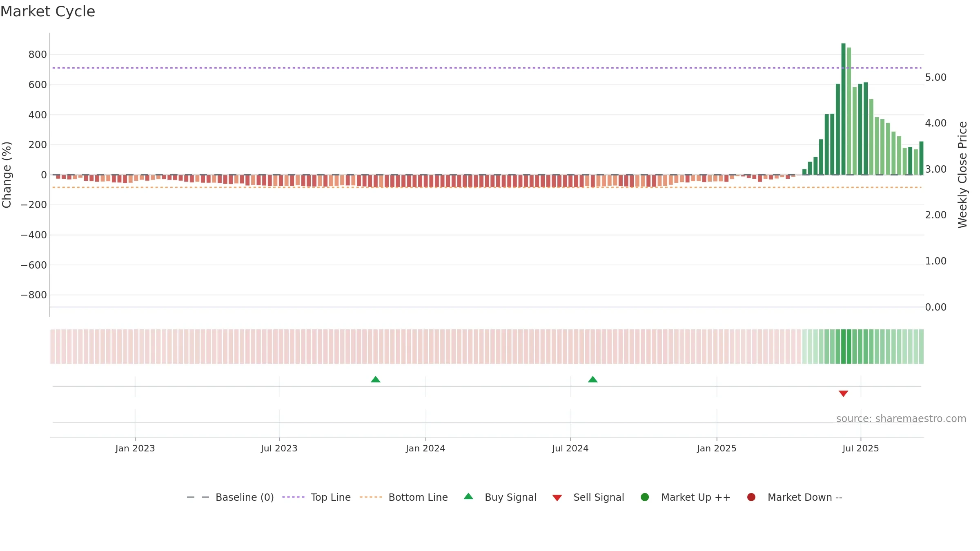Click the Buy Signal legend label
Screen dimensions: 980x551
click(510, 497)
